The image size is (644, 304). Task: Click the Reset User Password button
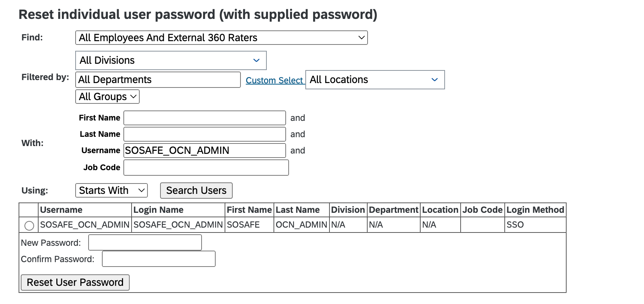click(x=75, y=282)
